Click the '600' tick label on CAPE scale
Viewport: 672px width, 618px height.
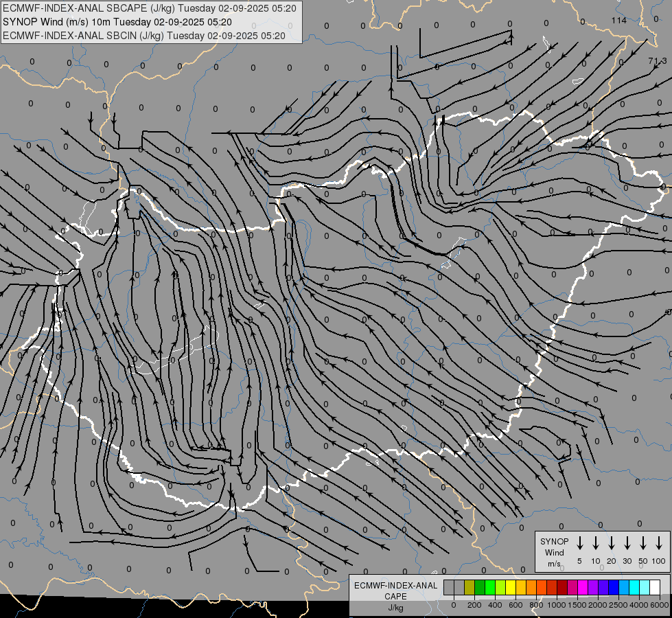[x=515, y=605]
